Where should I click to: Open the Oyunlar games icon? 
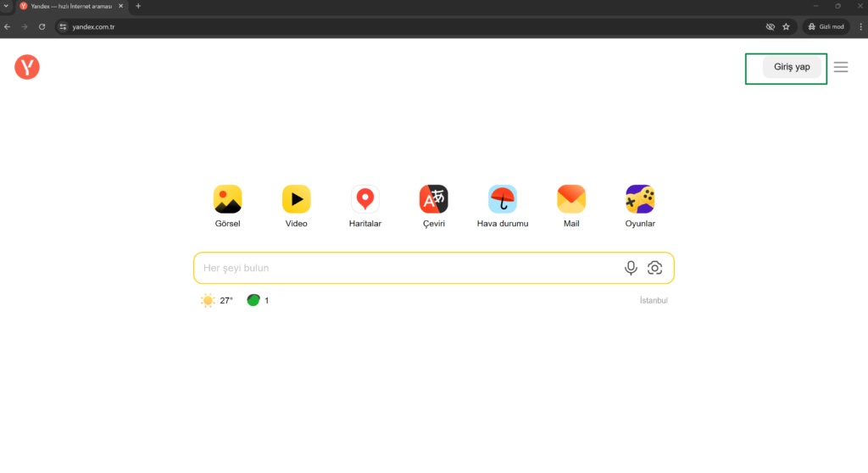pyautogui.click(x=640, y=199)
